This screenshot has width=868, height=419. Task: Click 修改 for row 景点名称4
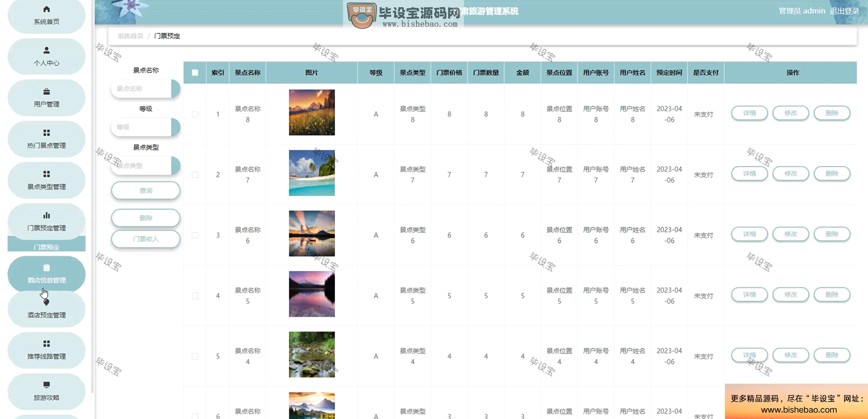pyautogui.click(x=790, y=355)
